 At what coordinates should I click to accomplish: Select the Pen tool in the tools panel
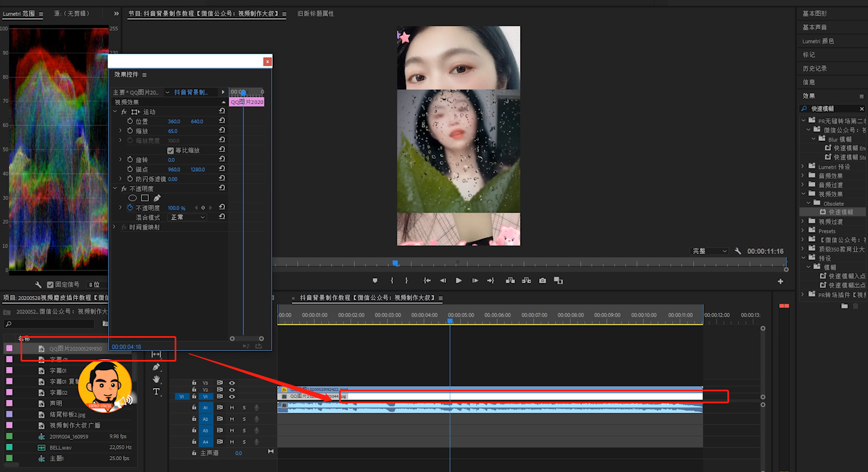coord(156,366)
